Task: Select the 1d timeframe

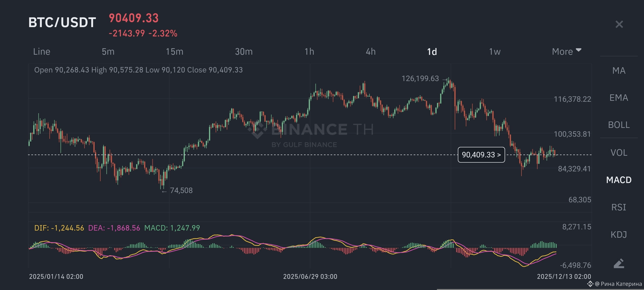Action: pos(432,52)
